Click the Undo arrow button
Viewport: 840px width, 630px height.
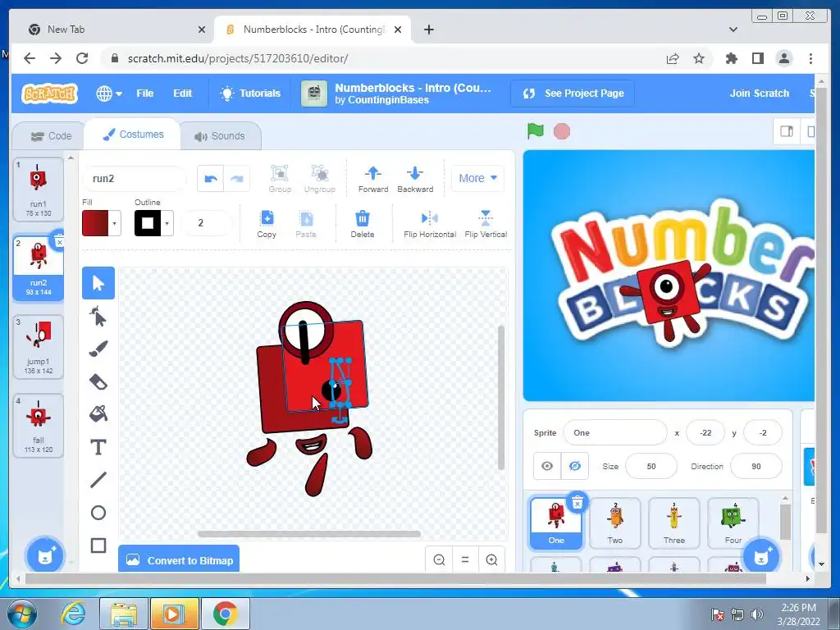click(x=211, y=178)
